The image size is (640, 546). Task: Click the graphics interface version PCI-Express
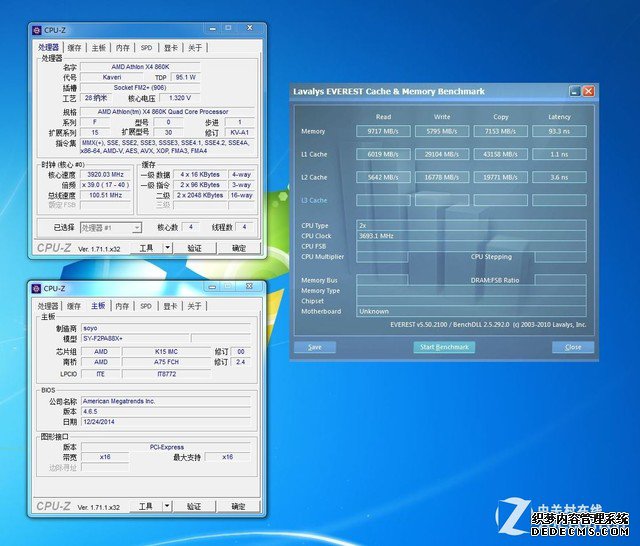coord(166,447)
